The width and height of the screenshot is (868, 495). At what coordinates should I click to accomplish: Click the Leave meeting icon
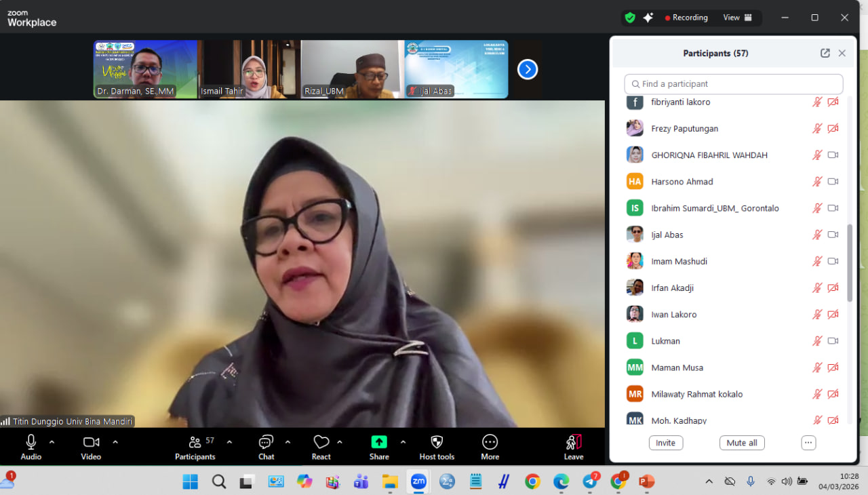pos(574,442)
